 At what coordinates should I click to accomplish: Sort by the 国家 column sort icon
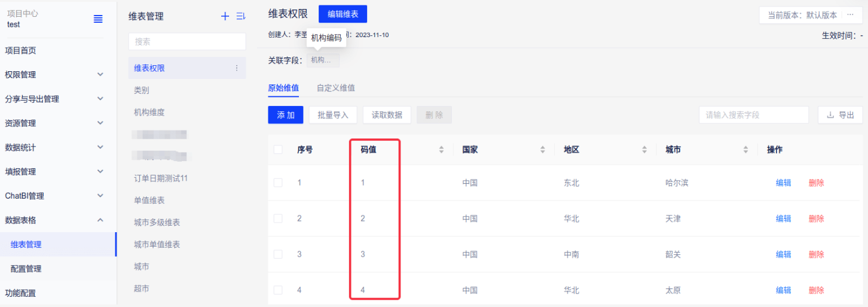pyautogui.click(x=543, y=150)
